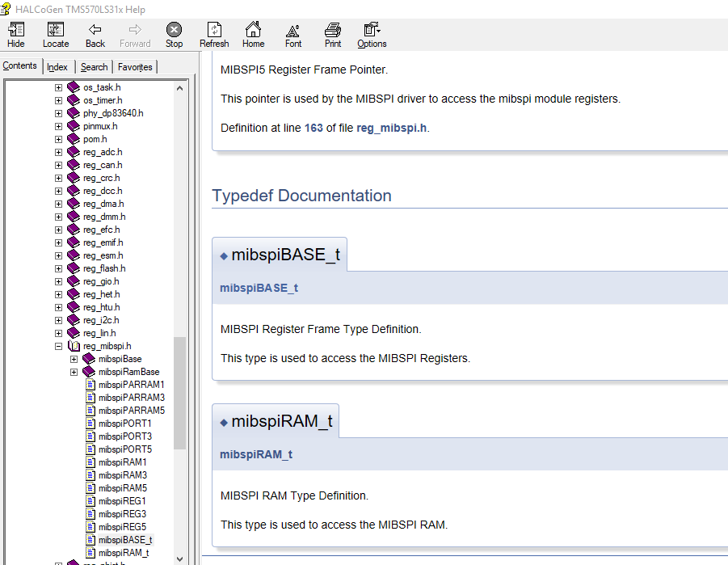The height and width of the screenshot is (565, 728).
Task: Click the page icon for mibspiPORT3
Action: [x=91, y=436]
